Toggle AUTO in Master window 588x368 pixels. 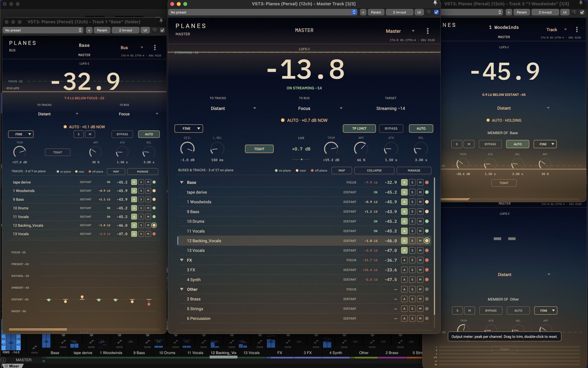(x=421, y=129)
